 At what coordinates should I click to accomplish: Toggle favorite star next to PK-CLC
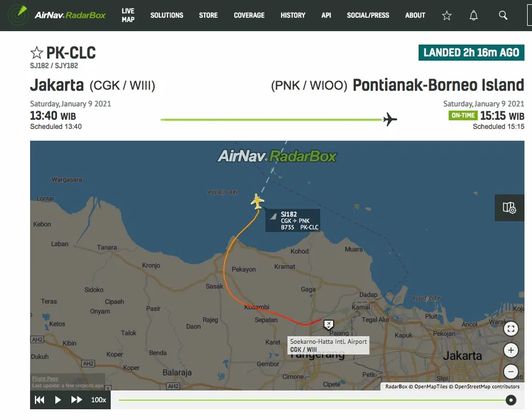[37, 53]
